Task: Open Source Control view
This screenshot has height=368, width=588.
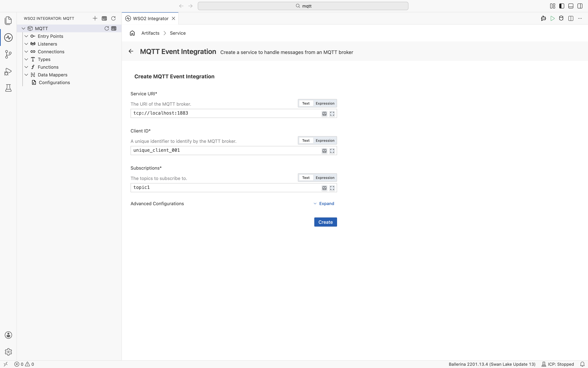Action: tap(8, 54)
